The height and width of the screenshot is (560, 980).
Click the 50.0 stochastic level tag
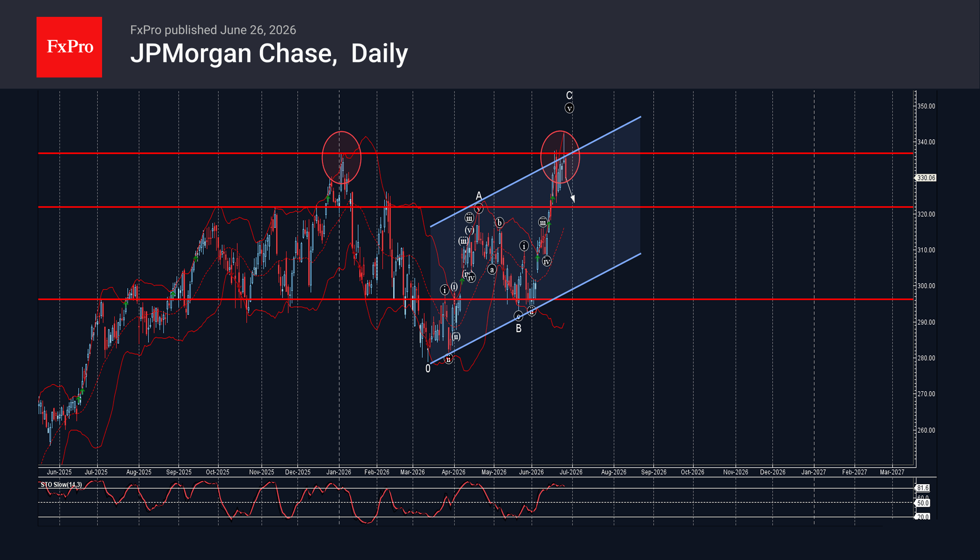(x=923, y=503)
